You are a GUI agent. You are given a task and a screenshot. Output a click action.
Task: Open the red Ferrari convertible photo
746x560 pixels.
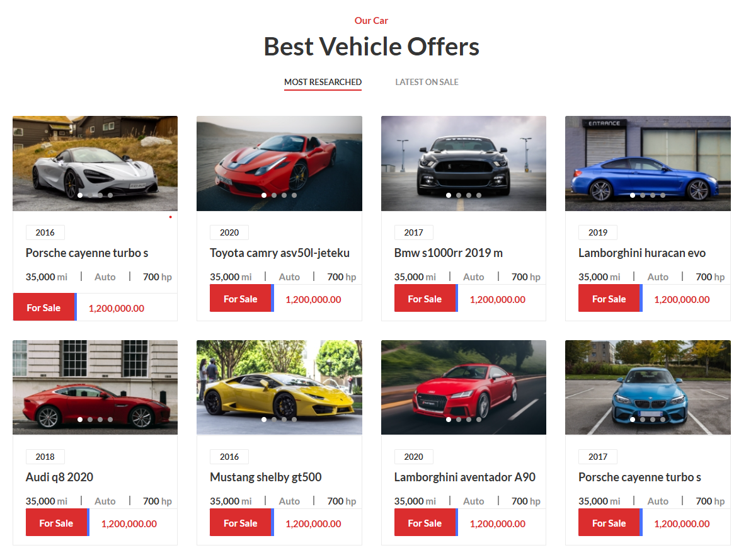tap(279, 163)
